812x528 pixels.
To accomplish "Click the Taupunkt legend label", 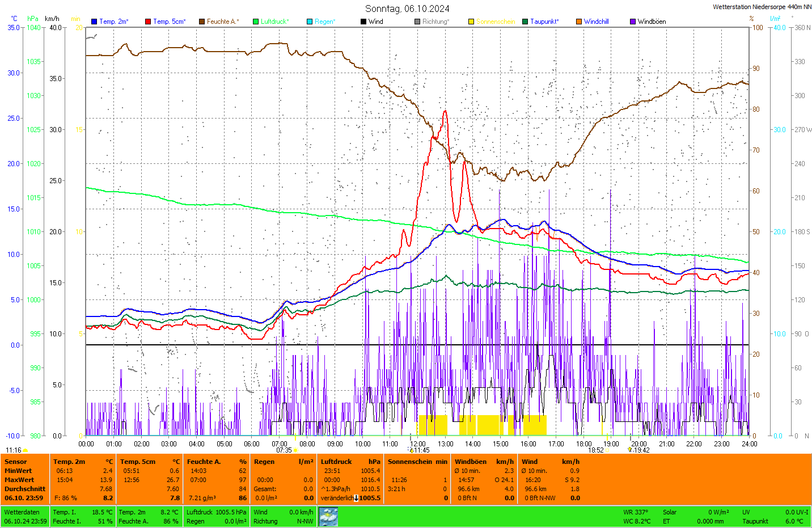I will pyautogui.click(x=544, y=22).
